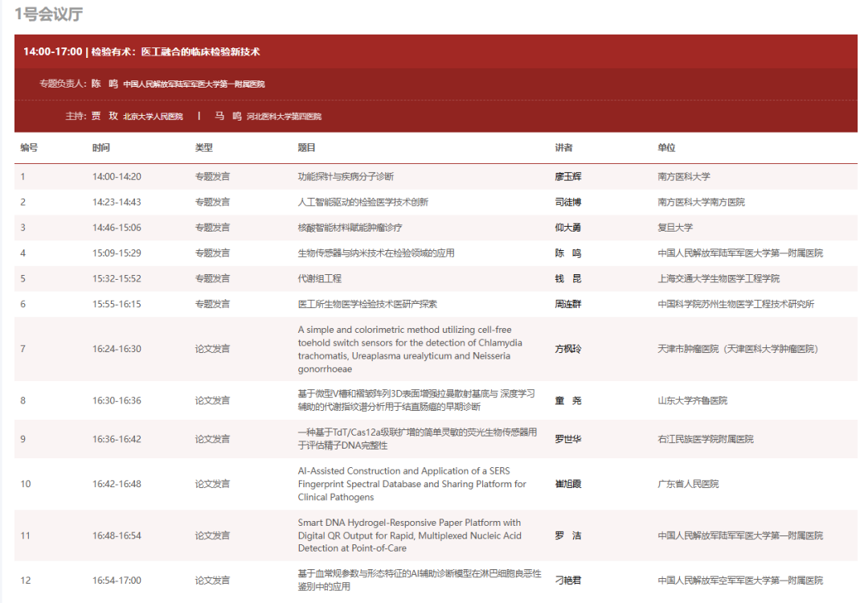Select time cell '14:00-14:20'
868x603 pixels.
coord(117,177)
